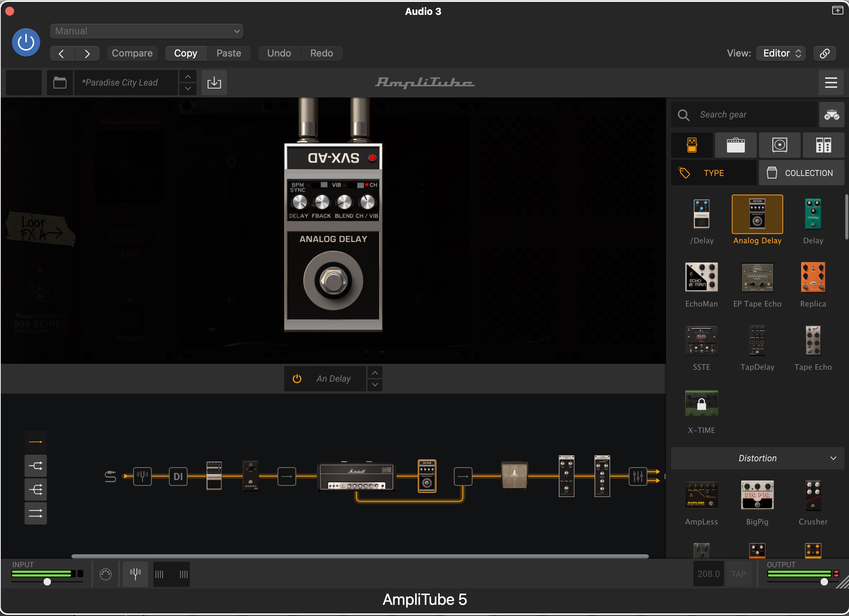Click the BLEND knob on pedal
This screenshot has height=616, width=849.
[345, 203]
